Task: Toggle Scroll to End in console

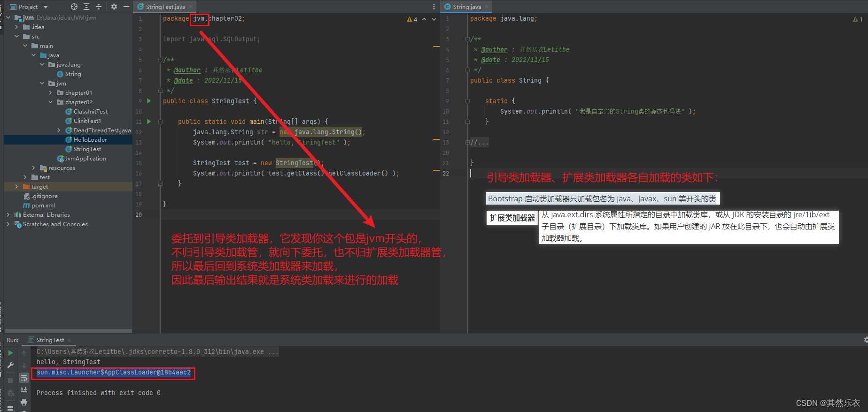Action: point(24,390)
